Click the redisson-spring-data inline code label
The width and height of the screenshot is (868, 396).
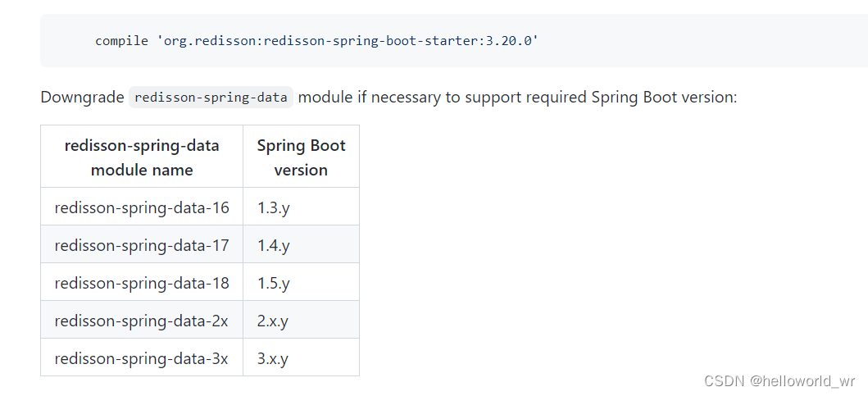tap(211, 98)
